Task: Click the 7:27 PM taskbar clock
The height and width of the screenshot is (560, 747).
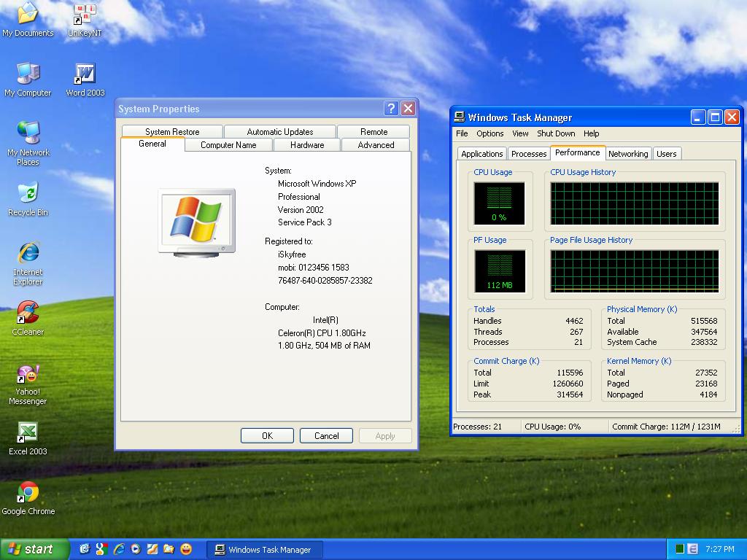Action: [720, 549]
